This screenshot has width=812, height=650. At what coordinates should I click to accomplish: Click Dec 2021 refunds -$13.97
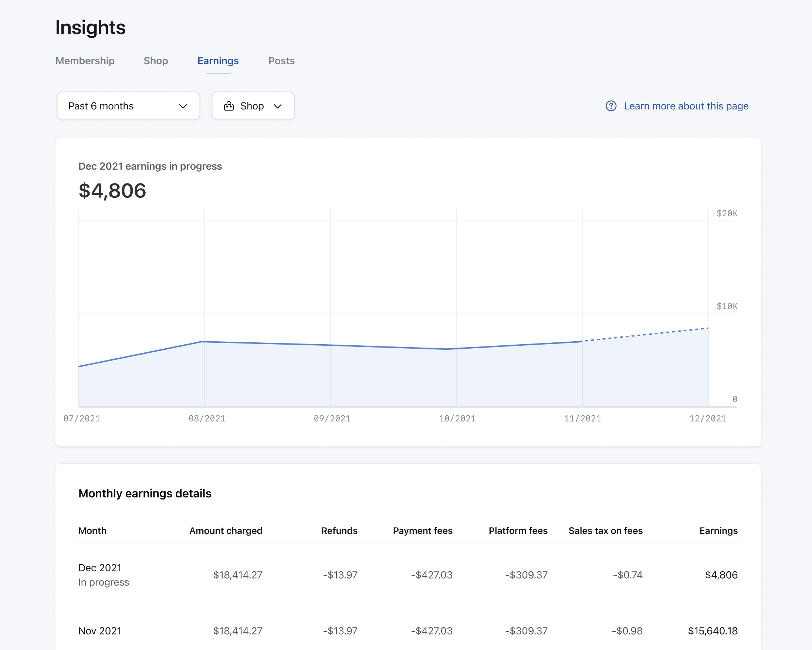click(341, 575)
